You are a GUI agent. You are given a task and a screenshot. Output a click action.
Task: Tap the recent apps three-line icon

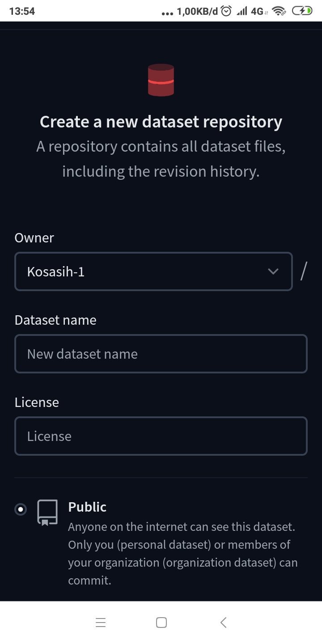(101, 622)
